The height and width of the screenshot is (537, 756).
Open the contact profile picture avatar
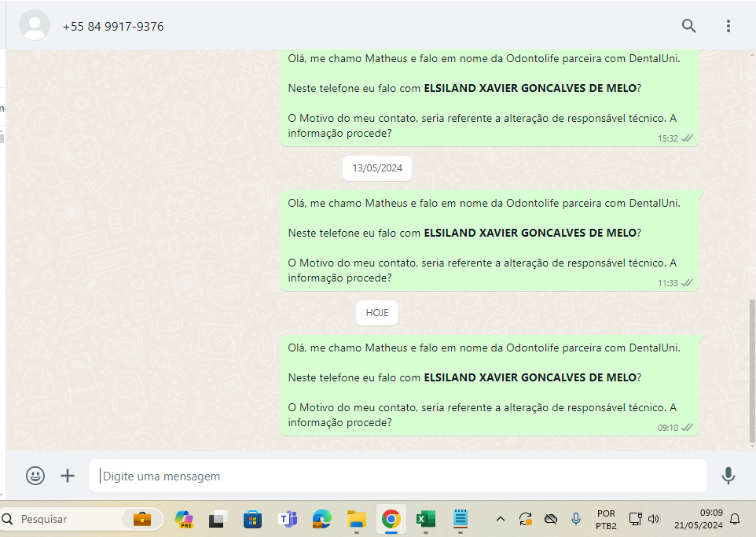35,25
